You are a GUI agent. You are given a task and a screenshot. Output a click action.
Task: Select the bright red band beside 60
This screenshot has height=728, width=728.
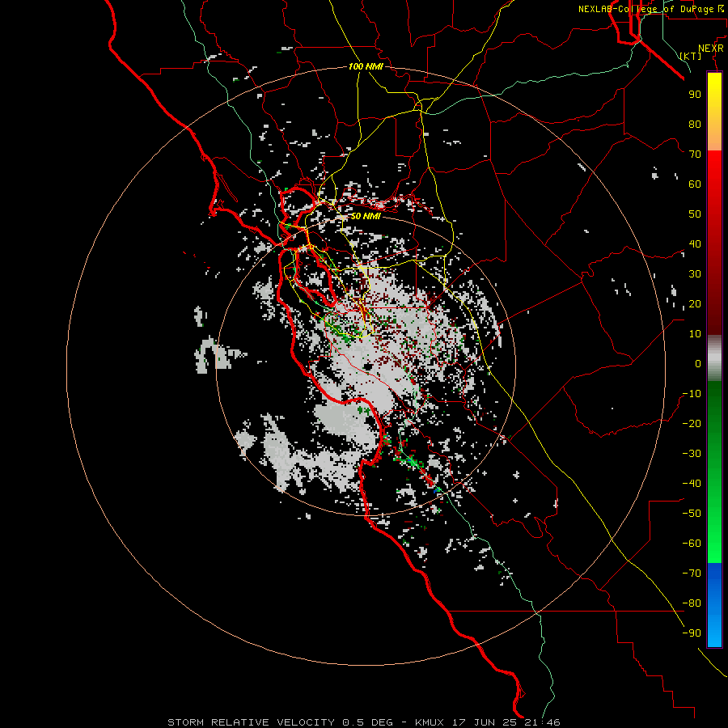pos(714,184)
